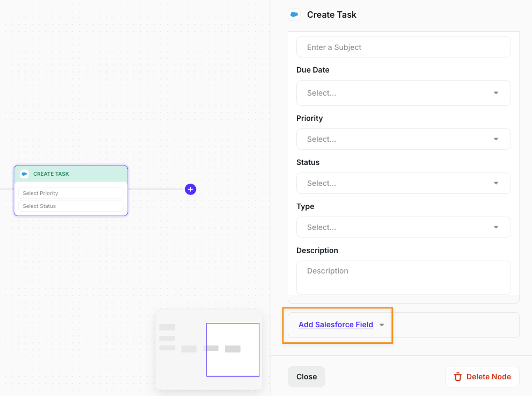Click Salesforce cloud icon on canvas node
Screen dimensions: 532x396
[24, 174]
